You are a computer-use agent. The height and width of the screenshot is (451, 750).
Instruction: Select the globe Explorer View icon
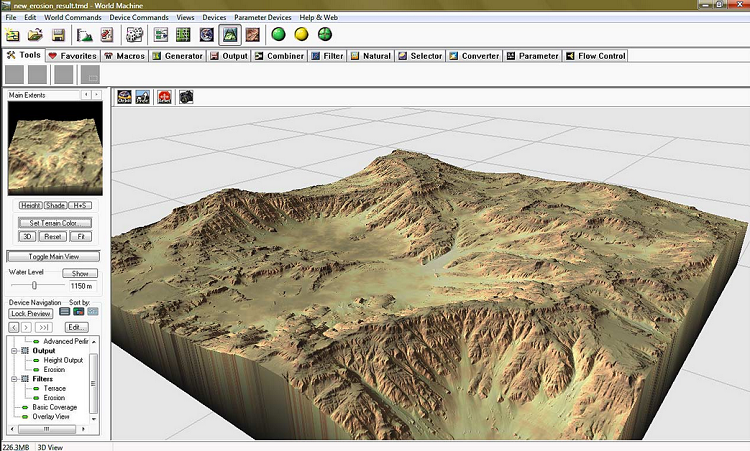[x=207, y=34]
